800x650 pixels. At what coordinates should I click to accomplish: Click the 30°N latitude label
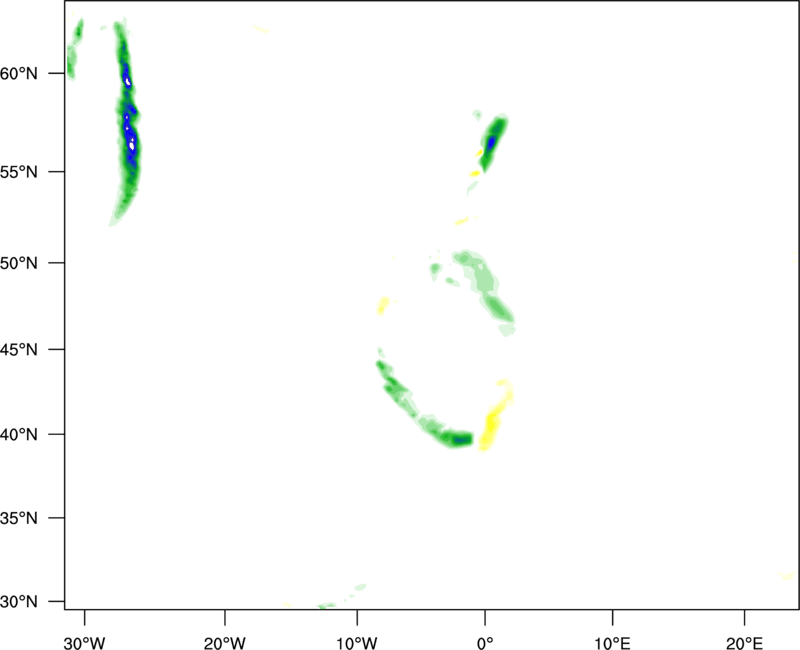pyautogui.click(x=19, y=602)
